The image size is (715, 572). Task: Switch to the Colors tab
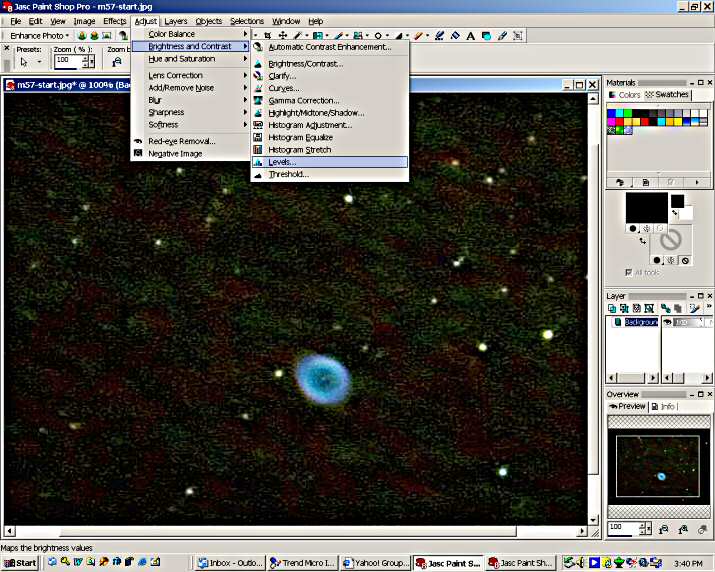(x=625, y=95)
